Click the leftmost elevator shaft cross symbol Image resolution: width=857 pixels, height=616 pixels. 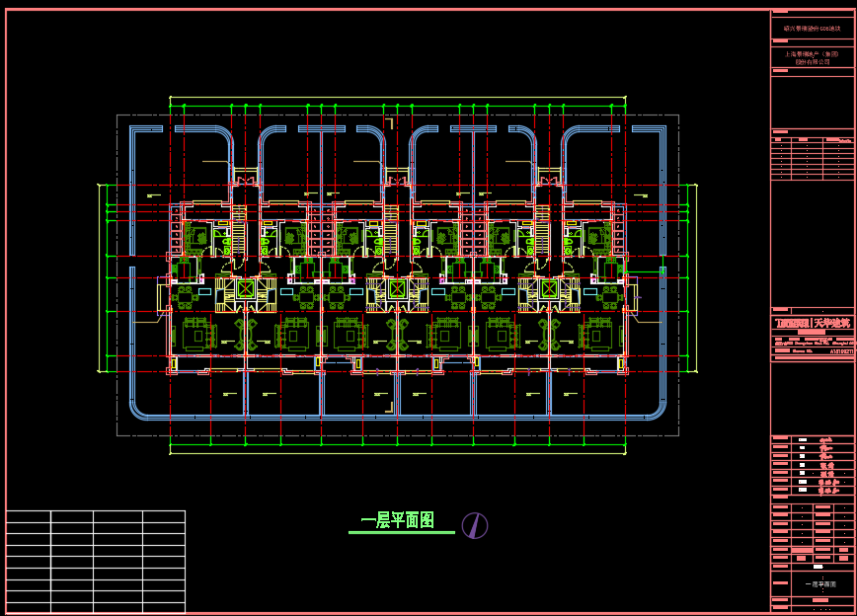pos(246,289)
